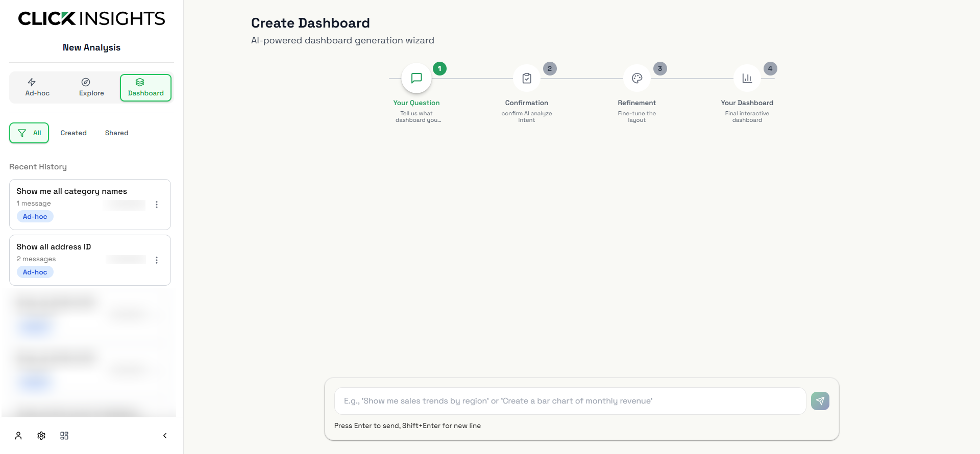The image size is (980, 454).
Task: Filter history by Created
Action: (73, 133)
